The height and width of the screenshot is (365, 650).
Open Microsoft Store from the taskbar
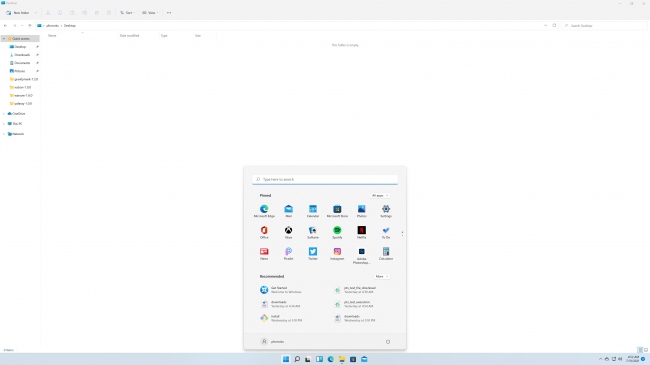353,359
